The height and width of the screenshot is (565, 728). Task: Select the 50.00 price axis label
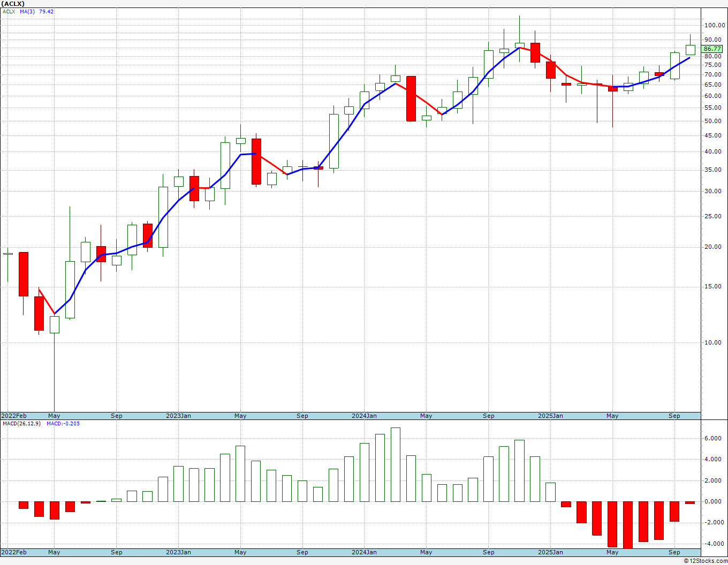713,121
